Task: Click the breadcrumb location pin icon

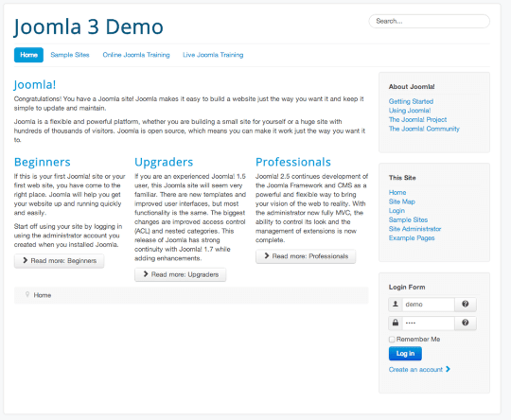Action: pos(27,294)
